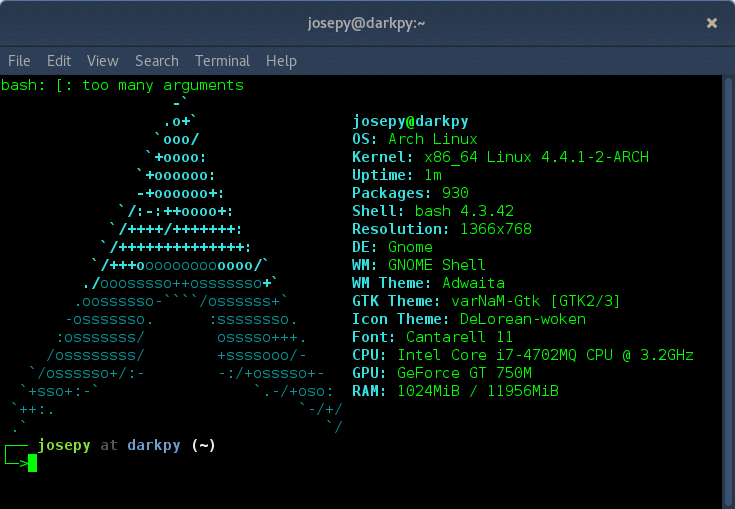The height and width of the screenshot is (509, 735).
Task: Click the 'GTK Theme: varNaM-Gtk [GTK2/3]' line
Action: coord(486,301)
